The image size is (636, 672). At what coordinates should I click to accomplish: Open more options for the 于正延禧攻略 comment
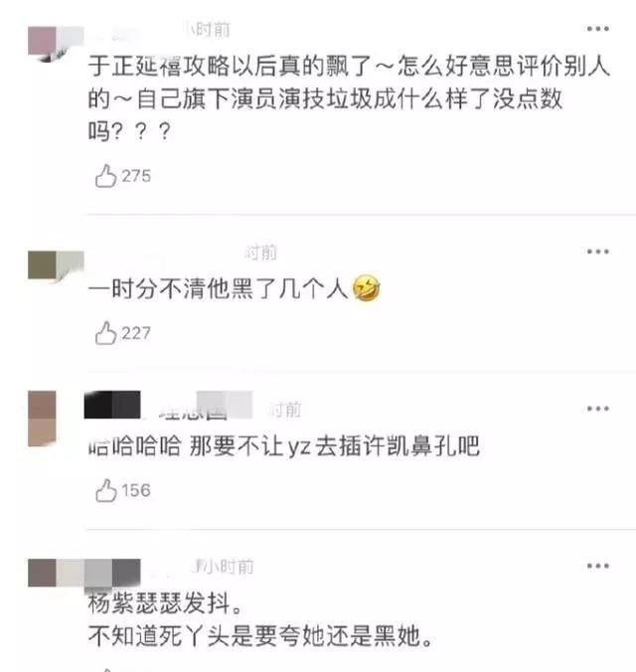click(598, 29)
